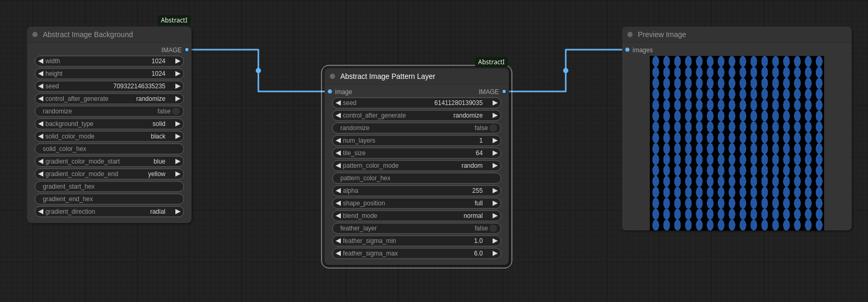Click the AbstractI badge above Background node
868x302 pixels.
pyautogui.click(x=174, y=20)
